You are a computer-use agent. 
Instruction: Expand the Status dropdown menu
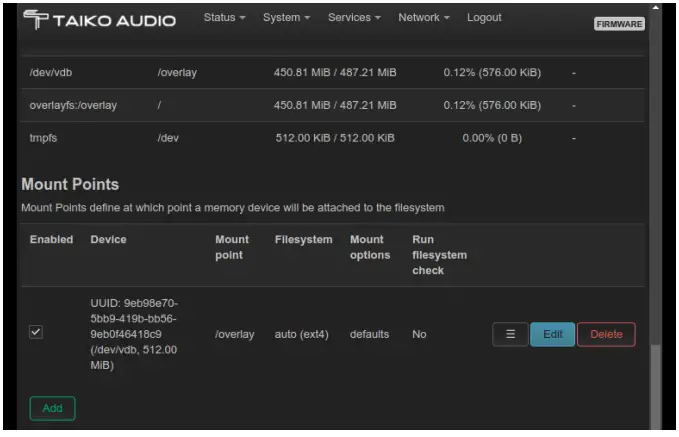(225, 18)
